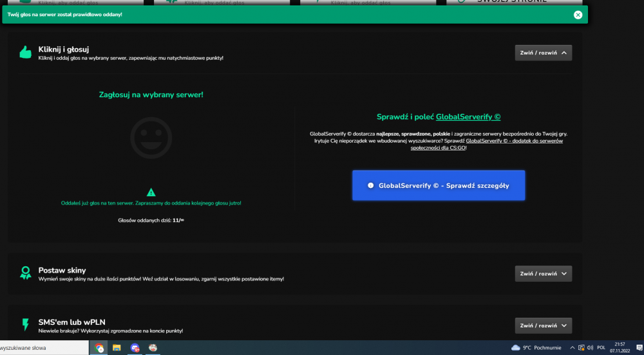Open the GlobalServerify © heading link
Viewport: 644px width, 355px height.
[468, 117]
